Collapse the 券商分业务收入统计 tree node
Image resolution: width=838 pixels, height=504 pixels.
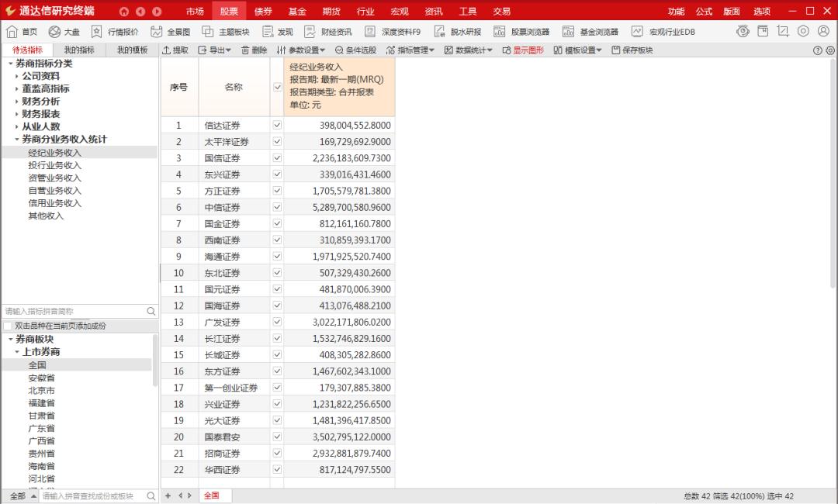[18, 140]
